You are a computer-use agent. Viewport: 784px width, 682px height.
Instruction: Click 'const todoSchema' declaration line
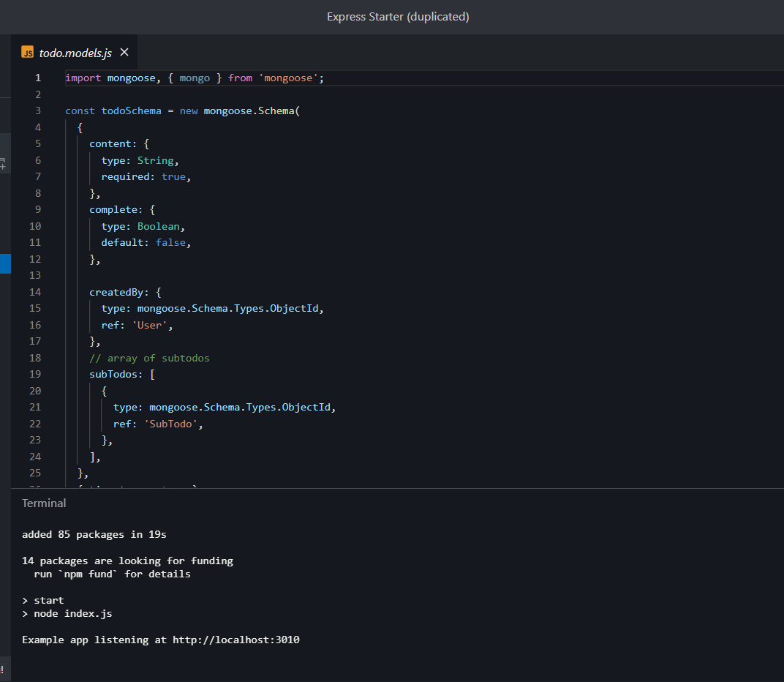tap(183, 111)
